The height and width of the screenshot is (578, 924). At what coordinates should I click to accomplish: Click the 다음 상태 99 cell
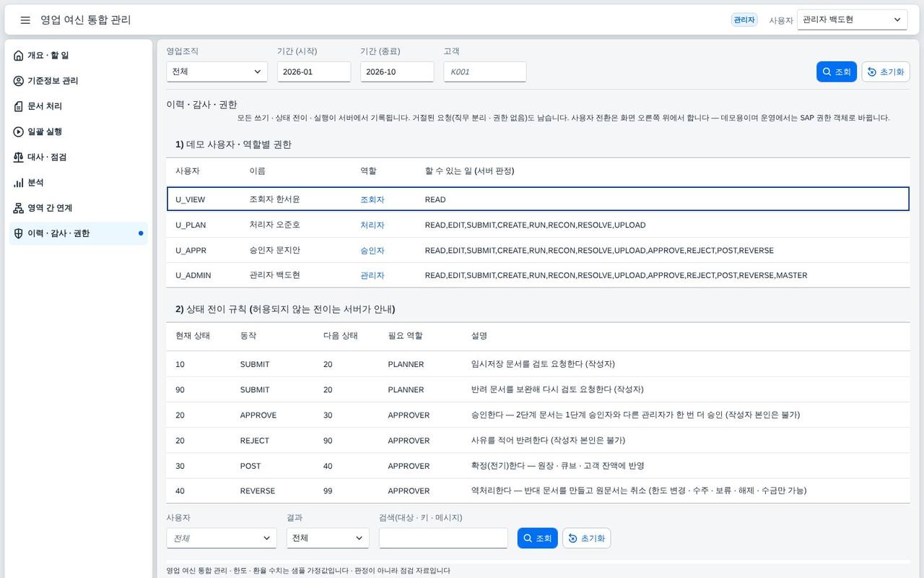click(328, 491)
